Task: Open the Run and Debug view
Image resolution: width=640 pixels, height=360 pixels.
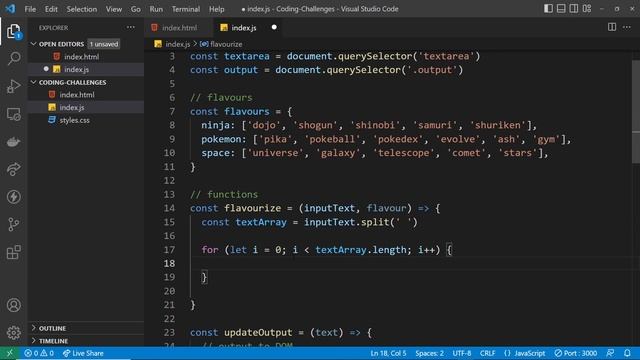Action: tap(13, 87)
